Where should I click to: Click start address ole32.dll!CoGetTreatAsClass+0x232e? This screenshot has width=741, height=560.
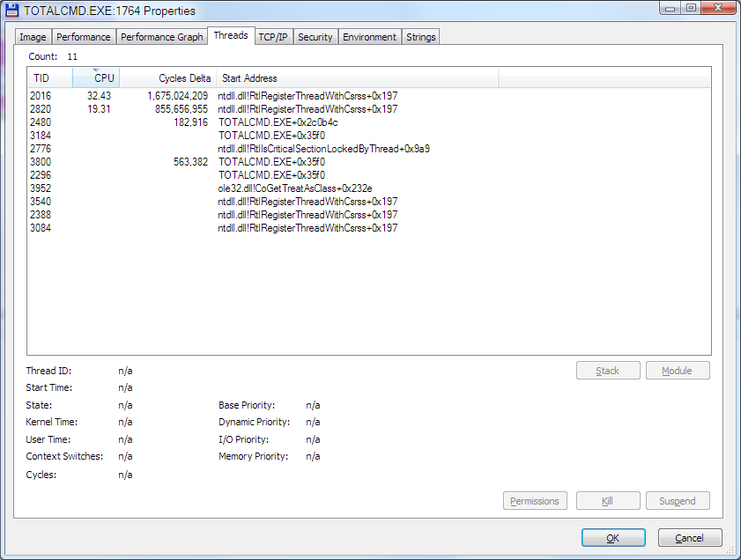tap(295, 188)
